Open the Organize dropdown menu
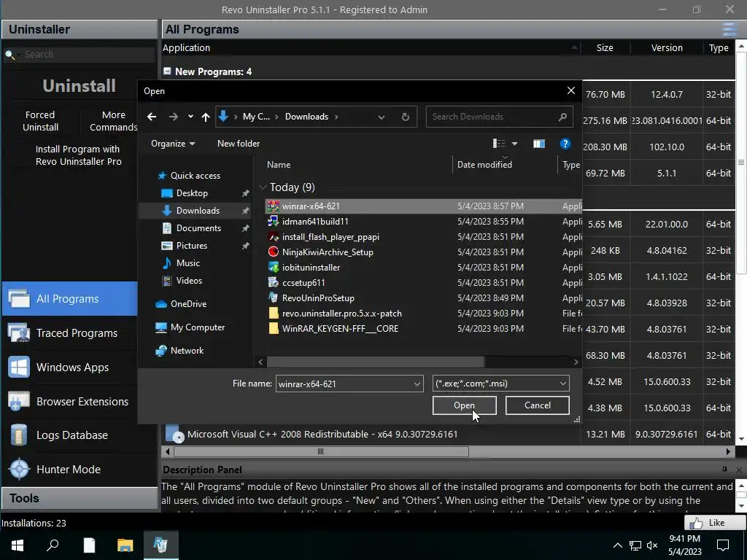 point(173,144)
